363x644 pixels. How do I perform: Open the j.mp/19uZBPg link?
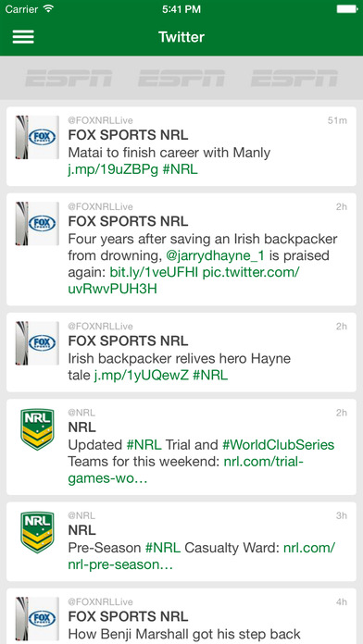pos(113,170)
